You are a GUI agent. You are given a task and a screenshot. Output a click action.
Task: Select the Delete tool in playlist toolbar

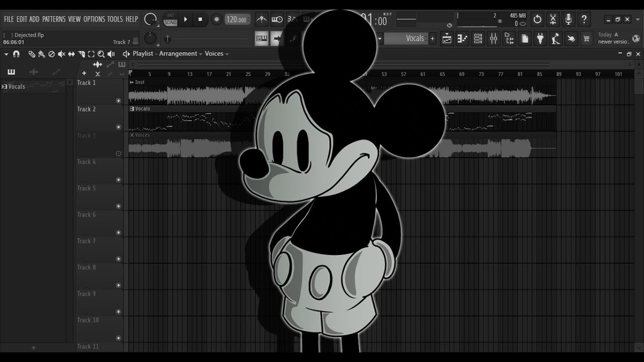[x=51, y=54]
